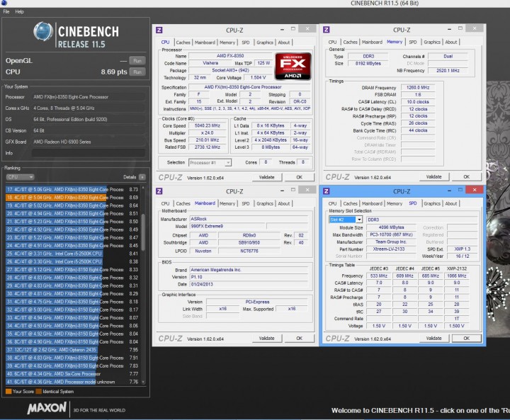Click Validate in the Memory tab window
The height and width of the screenshot is (420, 510).
pos(434,176)
